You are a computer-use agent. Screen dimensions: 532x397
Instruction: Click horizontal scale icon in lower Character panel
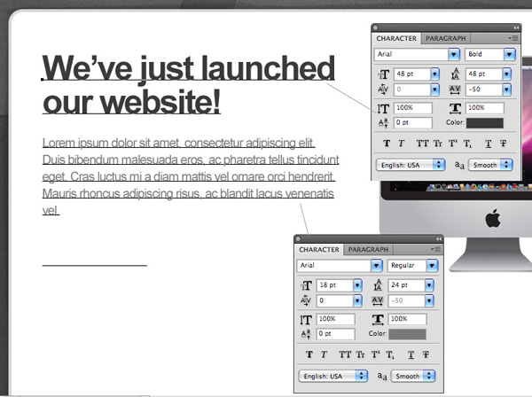tap(378, 320)
